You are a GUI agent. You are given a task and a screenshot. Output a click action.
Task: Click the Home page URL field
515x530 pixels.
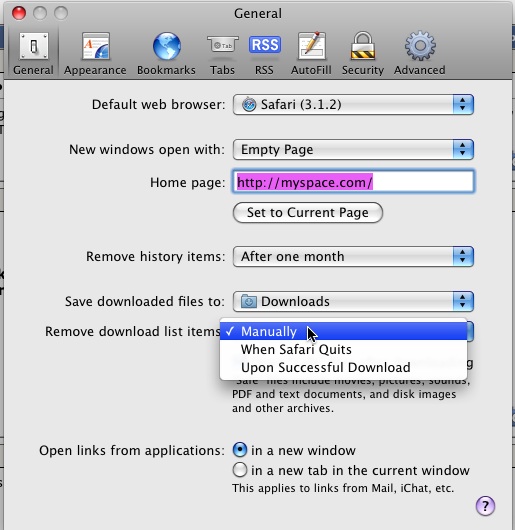[x=353, y=182]
